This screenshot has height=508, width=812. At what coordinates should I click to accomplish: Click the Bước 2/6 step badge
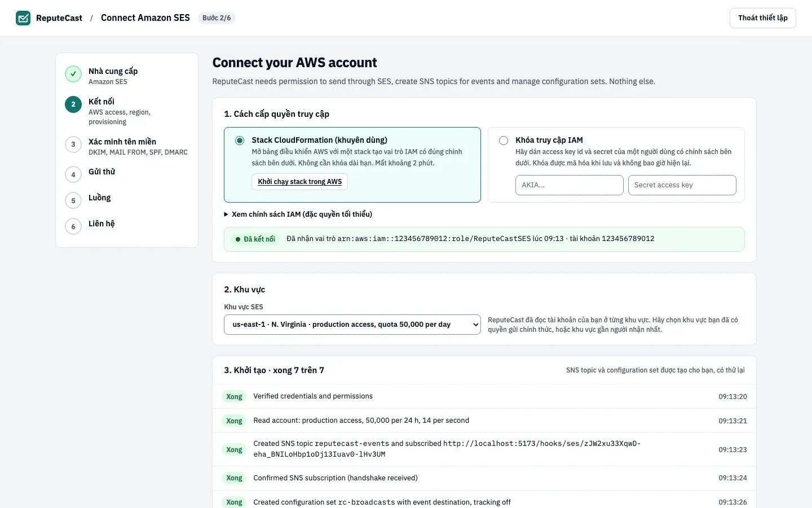217,18
